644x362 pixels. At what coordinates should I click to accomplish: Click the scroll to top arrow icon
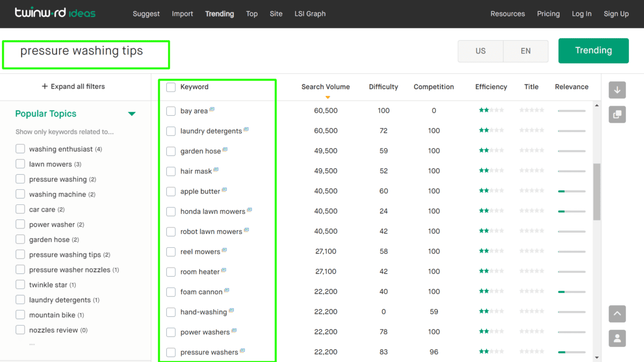click(617, 314)
